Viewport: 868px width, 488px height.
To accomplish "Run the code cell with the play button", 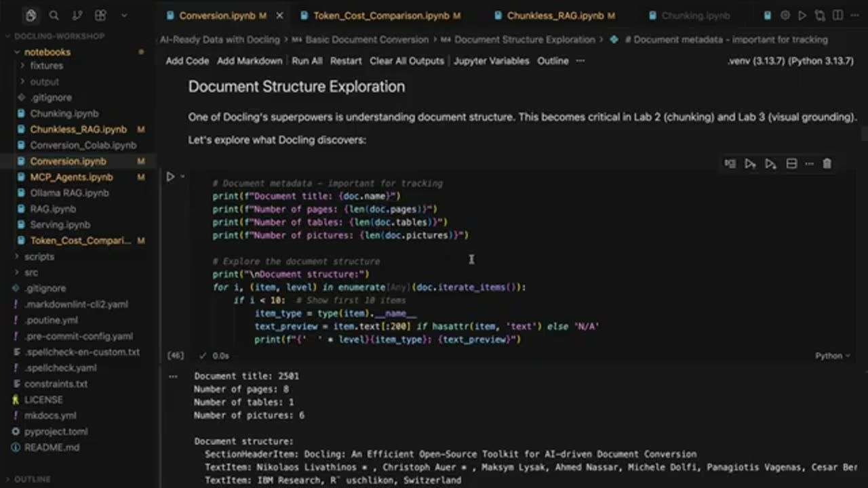I will 170,177.
